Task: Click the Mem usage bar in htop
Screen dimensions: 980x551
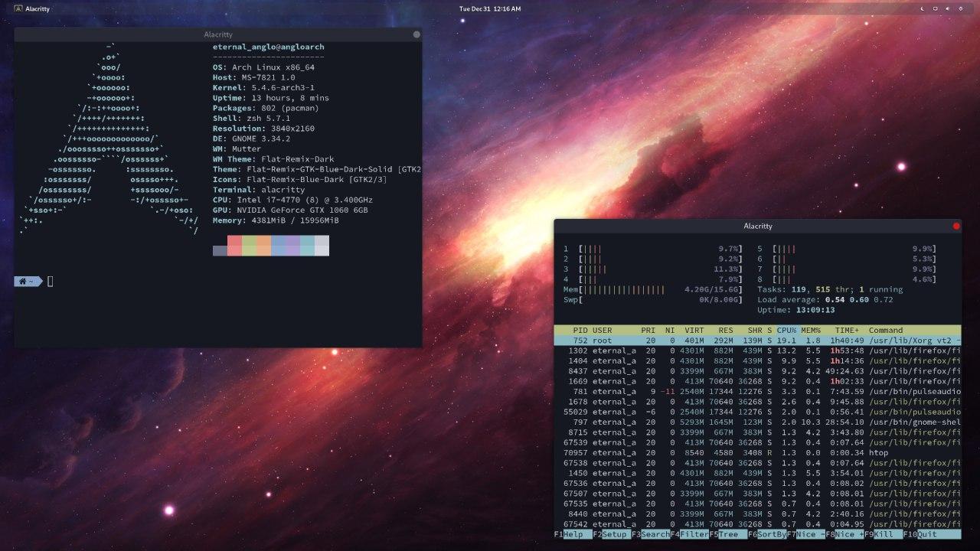Action: point(653,289)
